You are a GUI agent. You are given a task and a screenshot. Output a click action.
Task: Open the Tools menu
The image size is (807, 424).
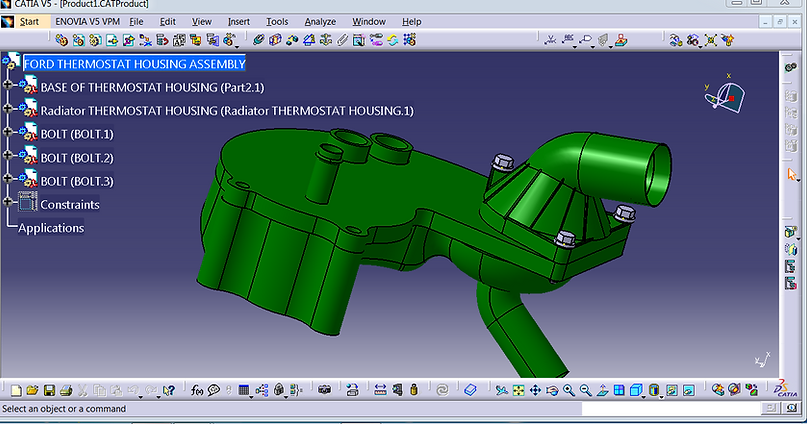click(277, 22)
